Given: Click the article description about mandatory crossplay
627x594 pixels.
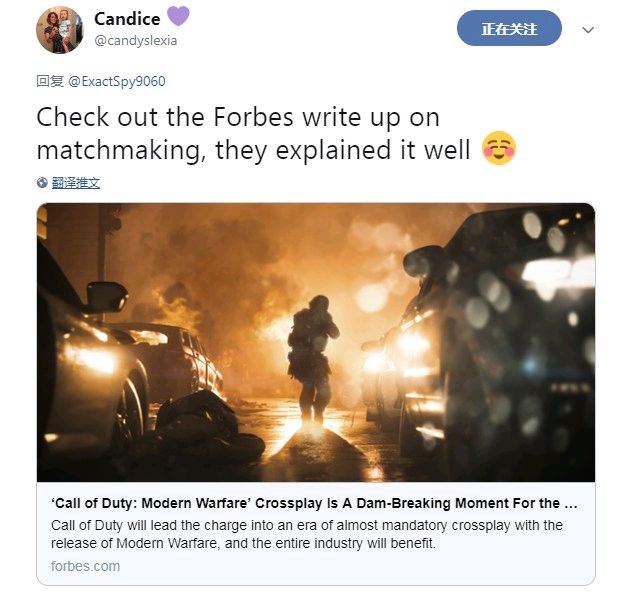Looking at the screenshot, I should click(x=307, y=534).
